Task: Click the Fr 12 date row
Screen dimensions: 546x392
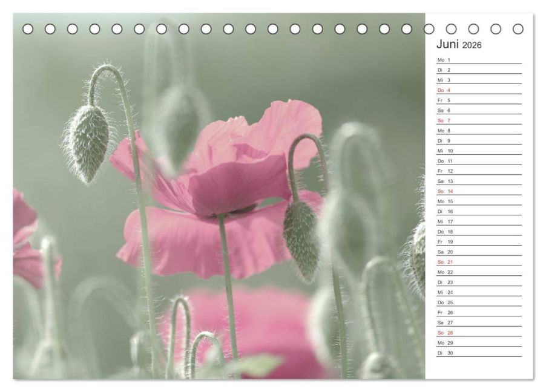Action: [x=479, y=171]
